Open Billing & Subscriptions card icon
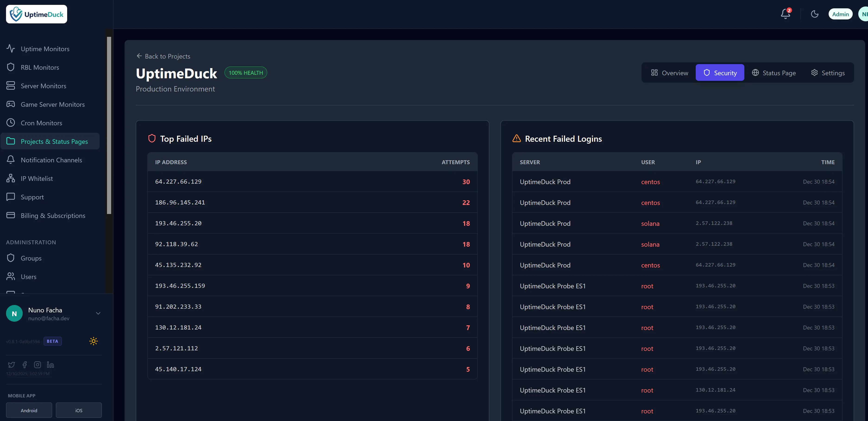 point(11,215)
